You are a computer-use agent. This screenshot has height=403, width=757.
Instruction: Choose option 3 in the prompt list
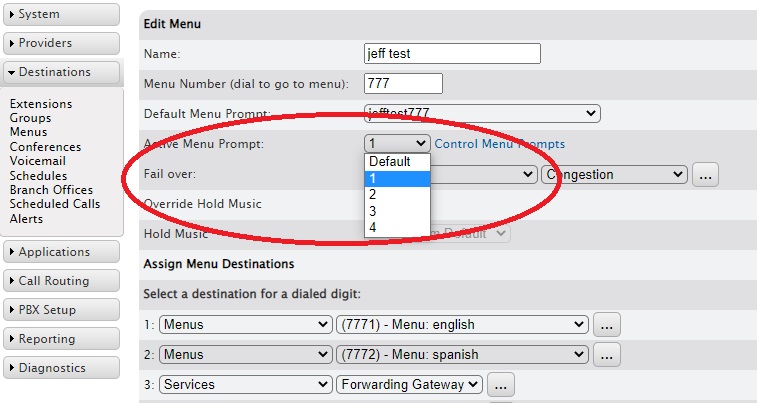pos(397,211)
